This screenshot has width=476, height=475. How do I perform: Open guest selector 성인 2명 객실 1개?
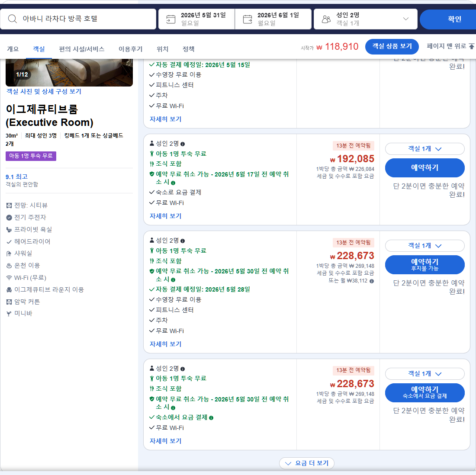(x=366, y=19)
